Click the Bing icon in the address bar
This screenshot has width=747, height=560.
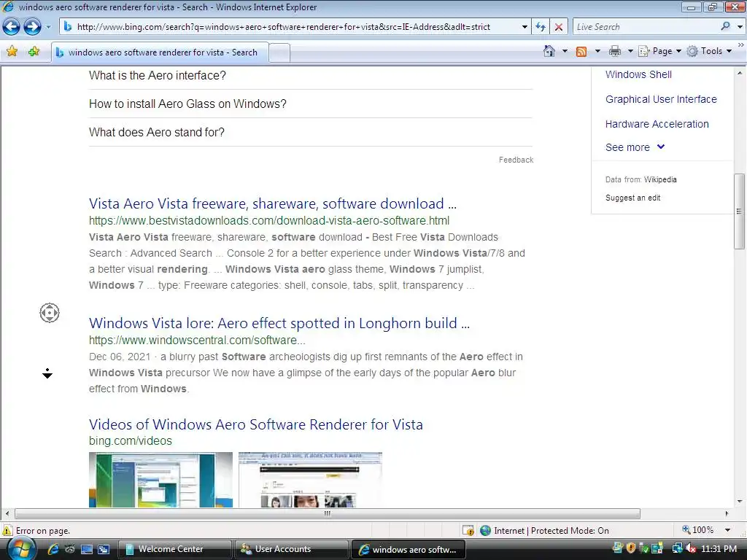tap(68, 27)
